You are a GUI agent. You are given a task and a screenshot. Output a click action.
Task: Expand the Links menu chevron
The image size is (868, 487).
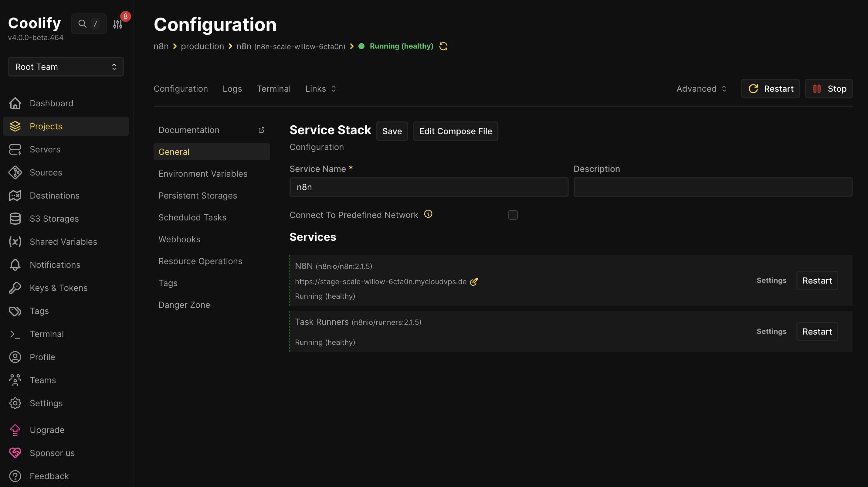coord(333,88)
